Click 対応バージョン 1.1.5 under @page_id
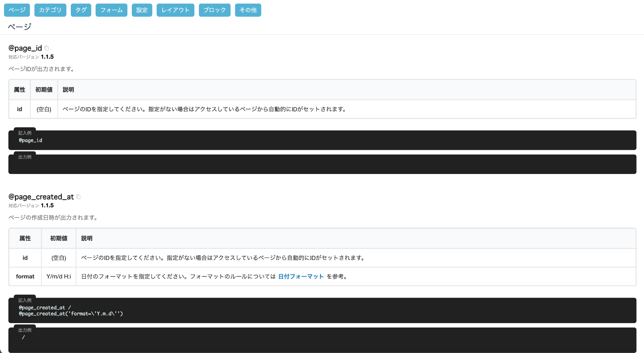Image resolution: width=644 pixels, height=353 pixels. click(x=31, y=57)
